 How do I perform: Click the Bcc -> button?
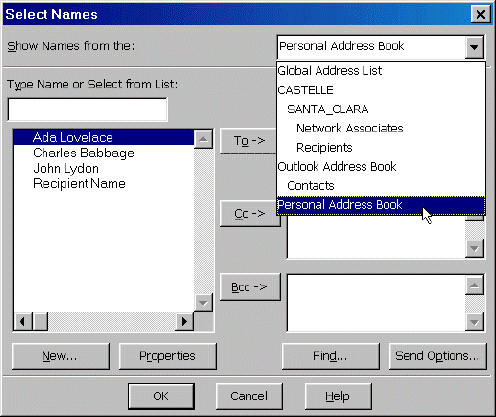250,287
